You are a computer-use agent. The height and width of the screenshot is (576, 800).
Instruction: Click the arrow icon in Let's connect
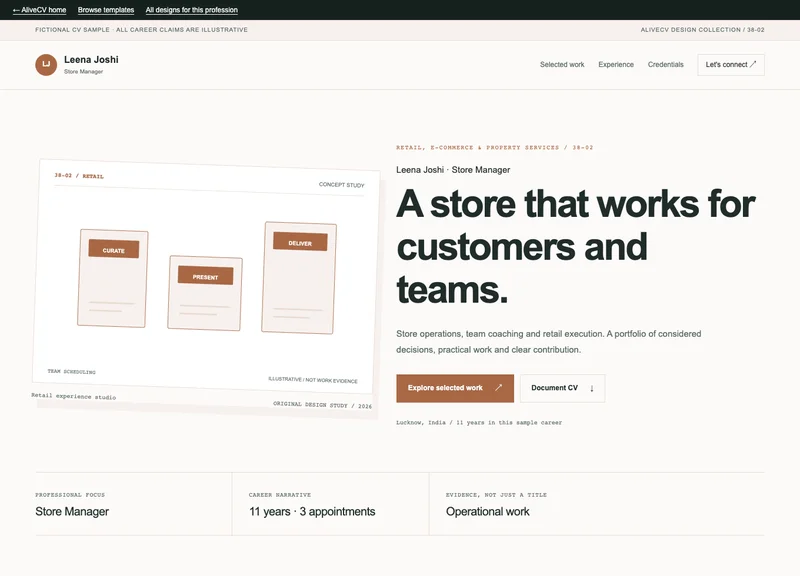point(753,64)
